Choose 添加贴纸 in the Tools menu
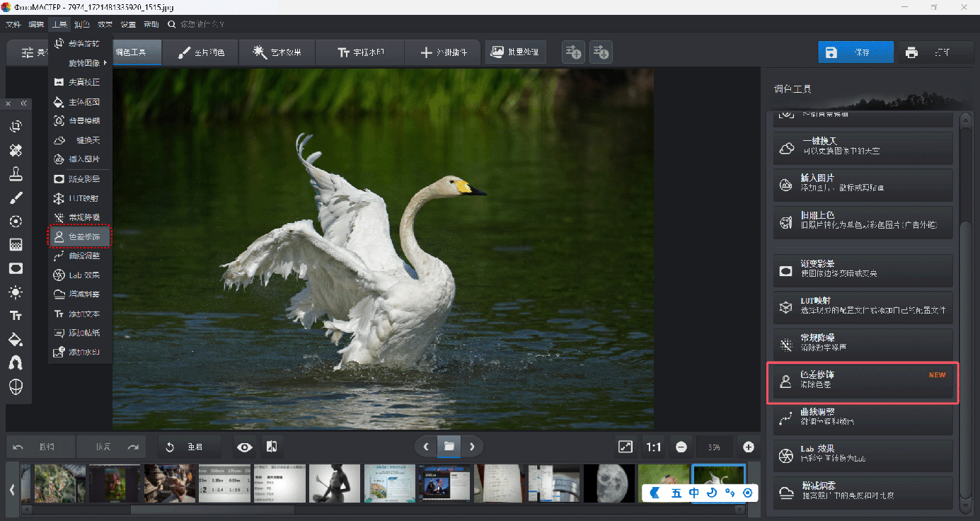The height and width of the screenshot is (521, 980). (x=80, y=333)
